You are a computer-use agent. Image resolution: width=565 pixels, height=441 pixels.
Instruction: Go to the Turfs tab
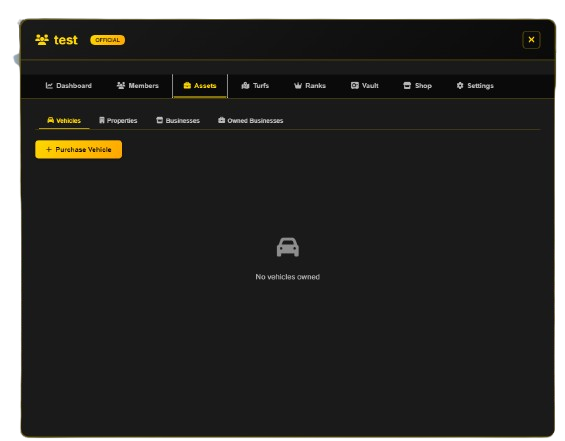[255, 86]
